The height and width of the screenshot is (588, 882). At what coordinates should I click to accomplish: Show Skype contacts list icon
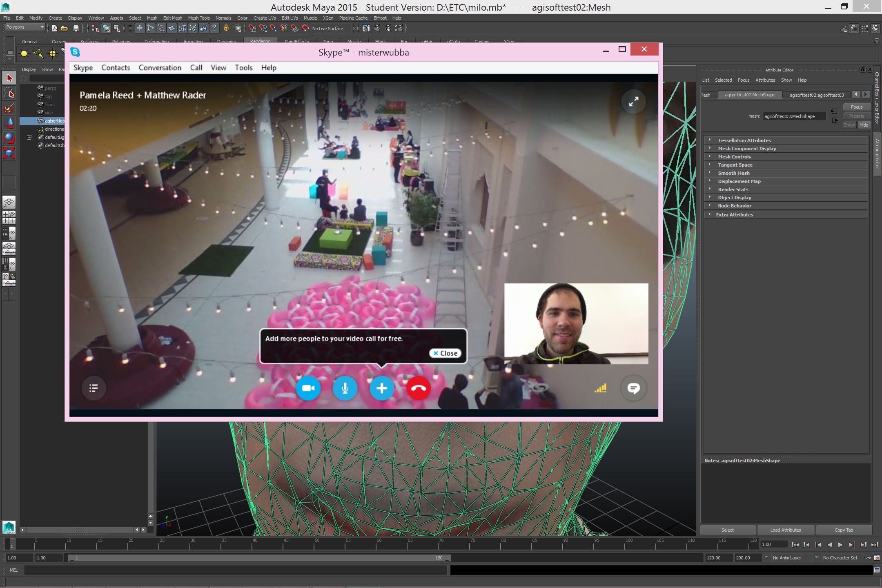[94, 388]
